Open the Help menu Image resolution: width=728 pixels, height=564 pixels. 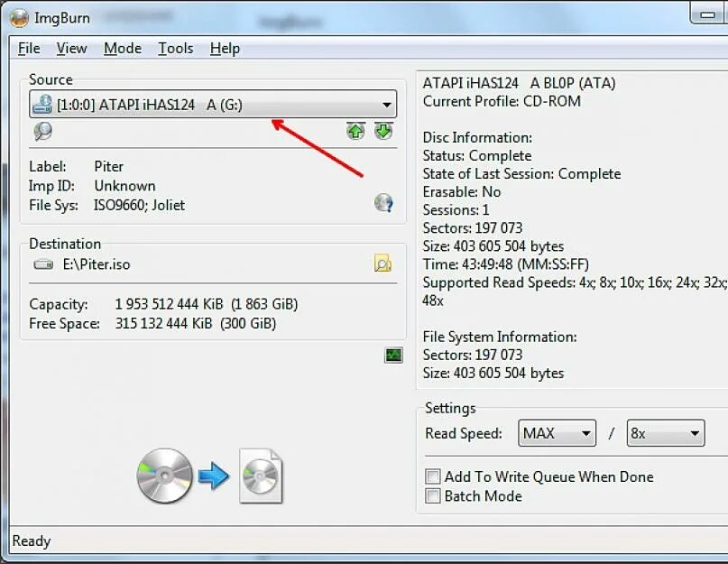coord(225,49)
